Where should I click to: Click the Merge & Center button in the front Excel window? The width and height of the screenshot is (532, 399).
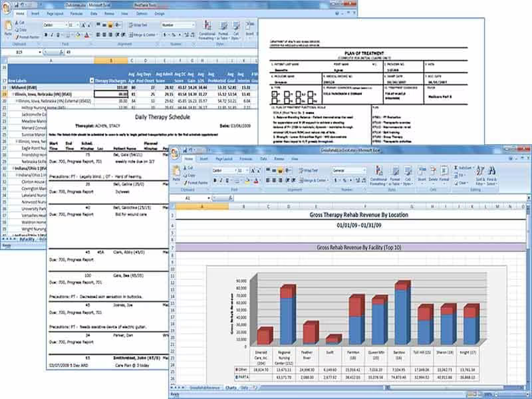[313, 180]
